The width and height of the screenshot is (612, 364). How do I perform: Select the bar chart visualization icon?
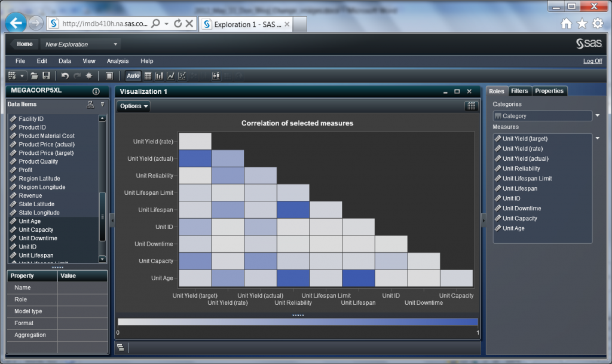click(x=159, y=76)
